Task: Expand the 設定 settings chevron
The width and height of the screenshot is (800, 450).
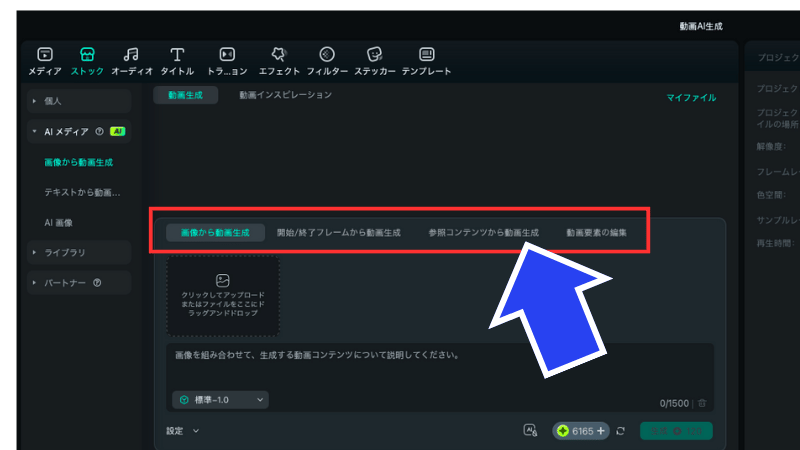Action: (195, 431)
